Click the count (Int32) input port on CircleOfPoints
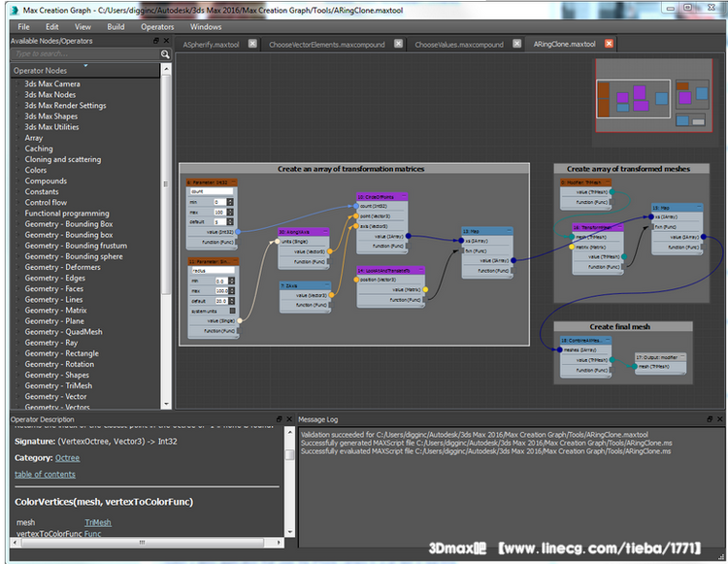Viewport: 728px width, 564px height. tap(356, 206)
